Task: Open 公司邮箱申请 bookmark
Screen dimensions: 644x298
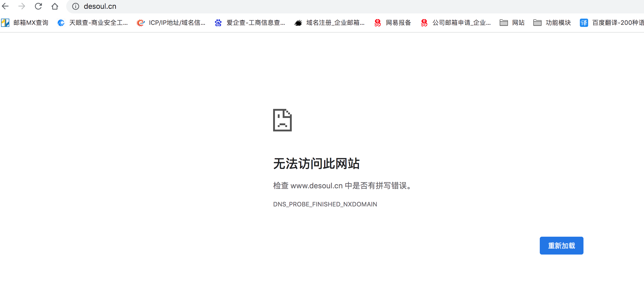Action: [x=456, y=23]
